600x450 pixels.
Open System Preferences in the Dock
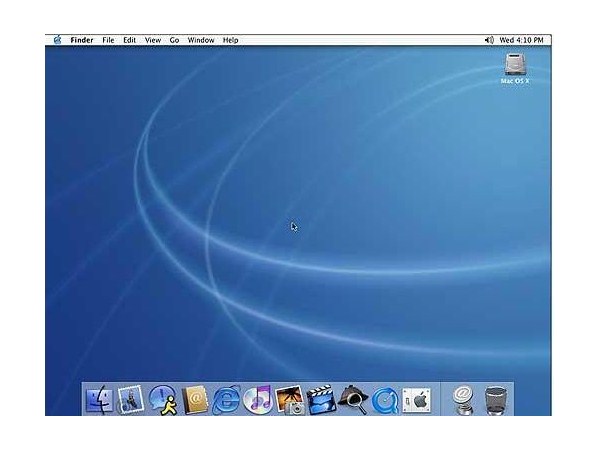tap(416, 400)
